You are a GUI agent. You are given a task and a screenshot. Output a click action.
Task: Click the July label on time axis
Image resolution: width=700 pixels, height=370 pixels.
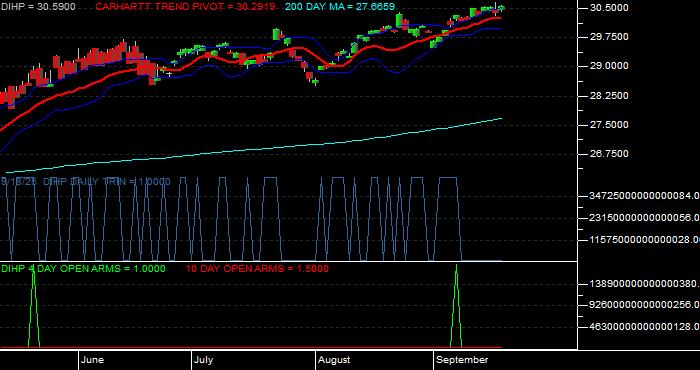pos(204,360)
